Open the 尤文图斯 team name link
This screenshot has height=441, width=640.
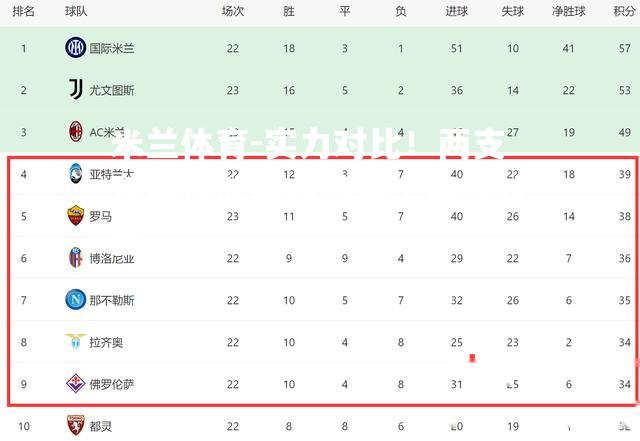[x=112, y=91]
